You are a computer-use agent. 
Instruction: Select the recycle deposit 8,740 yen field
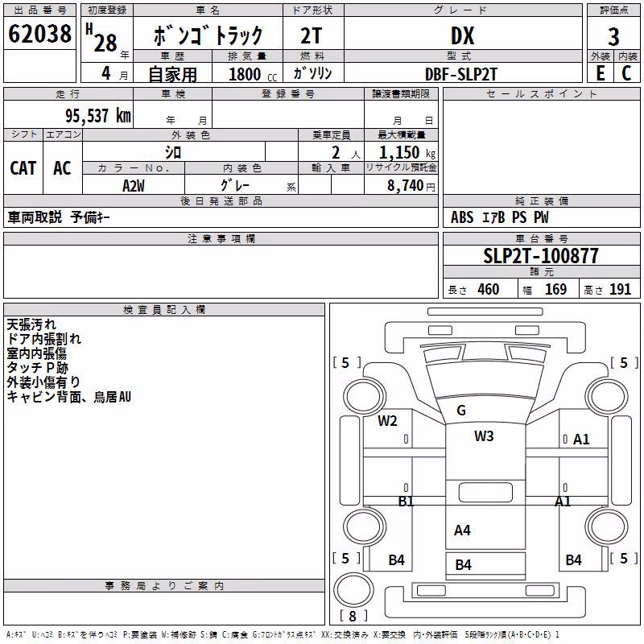[x=401, y=185]
